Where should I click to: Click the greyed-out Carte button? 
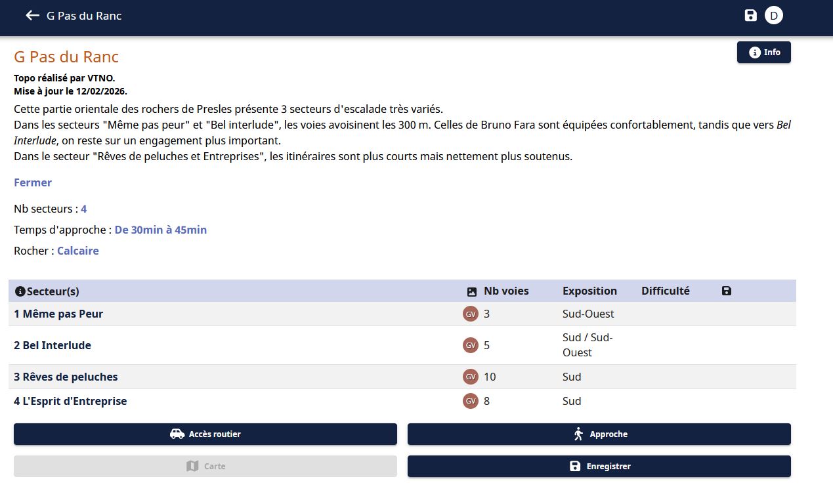pos(205,466)
